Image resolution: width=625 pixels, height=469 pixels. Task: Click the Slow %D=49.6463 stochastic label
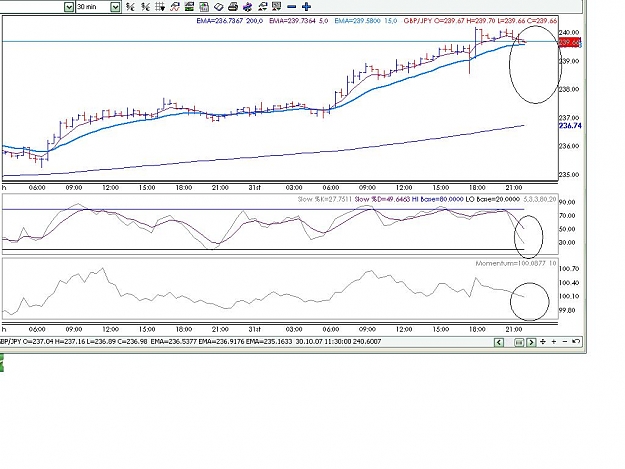coord(383,199)
